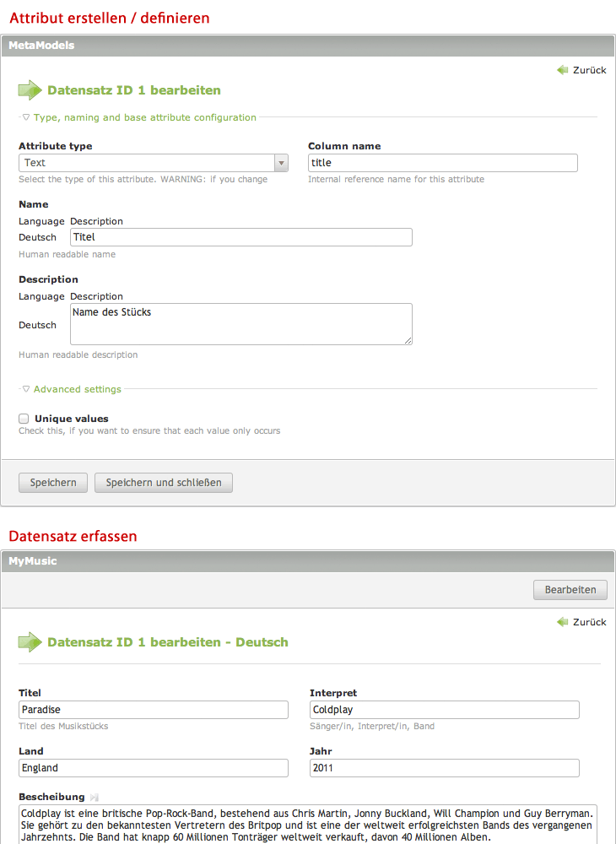Image resolution: width=616 pixels, height=844 pixels.
Task: Click the Description textarea 'Name des Stücks'
Action: coord(240,324)
